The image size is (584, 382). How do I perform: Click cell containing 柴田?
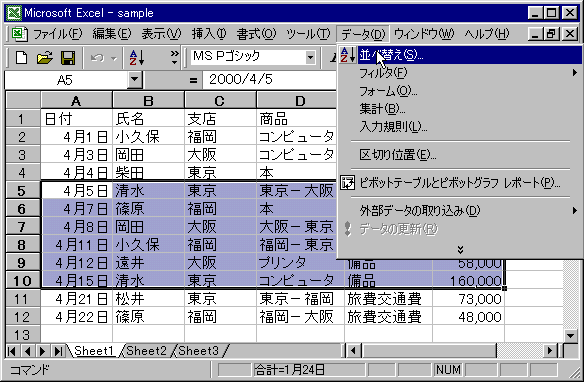click(148, 173)
